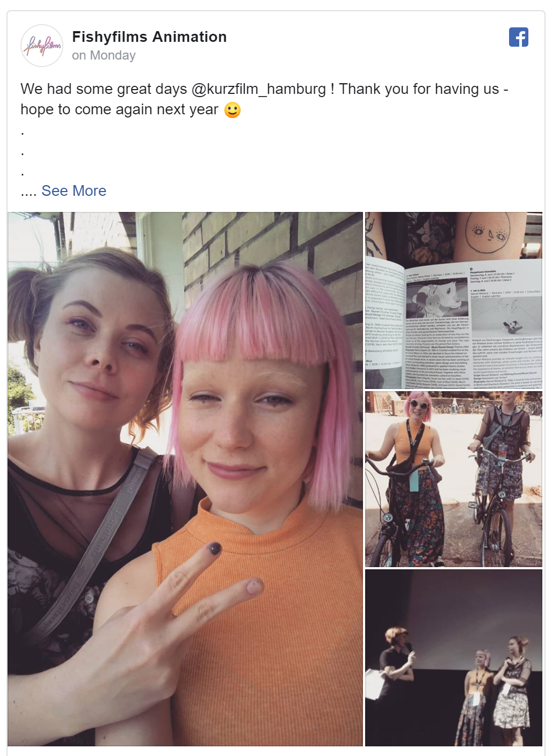Click 'We had some great days' text
This screenshot has height=756, width=552.
pos(104,89)
